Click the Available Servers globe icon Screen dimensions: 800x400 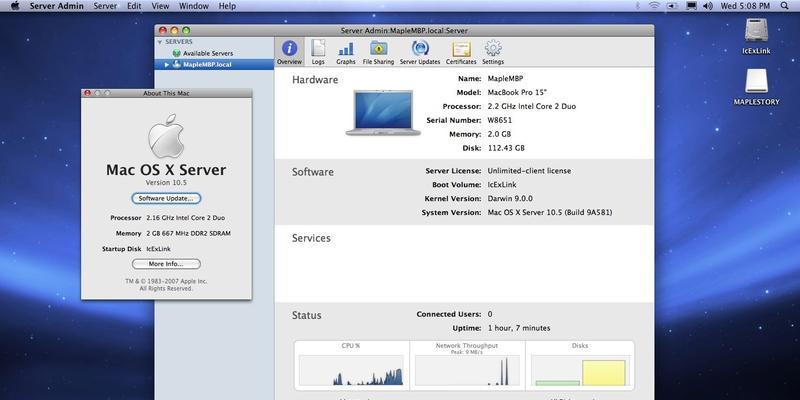(x=177, y=53)
